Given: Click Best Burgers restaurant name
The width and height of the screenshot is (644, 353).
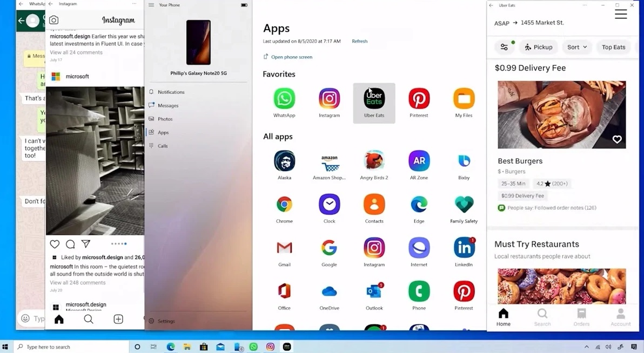Looking at the screenshot, I should coord(520,161).
